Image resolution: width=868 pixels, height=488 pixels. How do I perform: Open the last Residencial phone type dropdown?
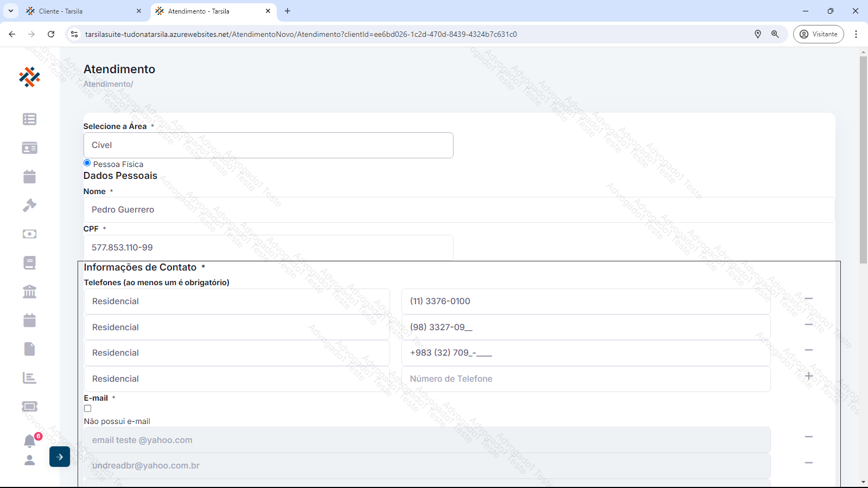(x=237, y=379)
